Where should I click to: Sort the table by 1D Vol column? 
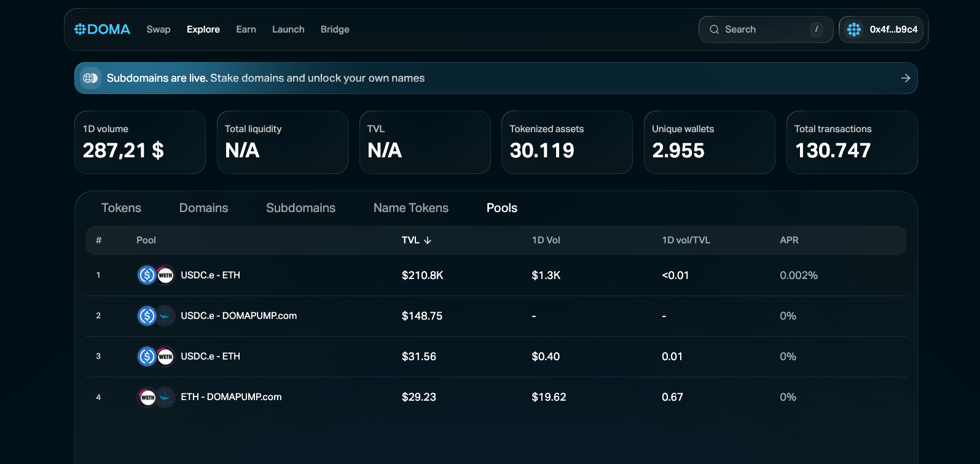click(x=546, y=240)
